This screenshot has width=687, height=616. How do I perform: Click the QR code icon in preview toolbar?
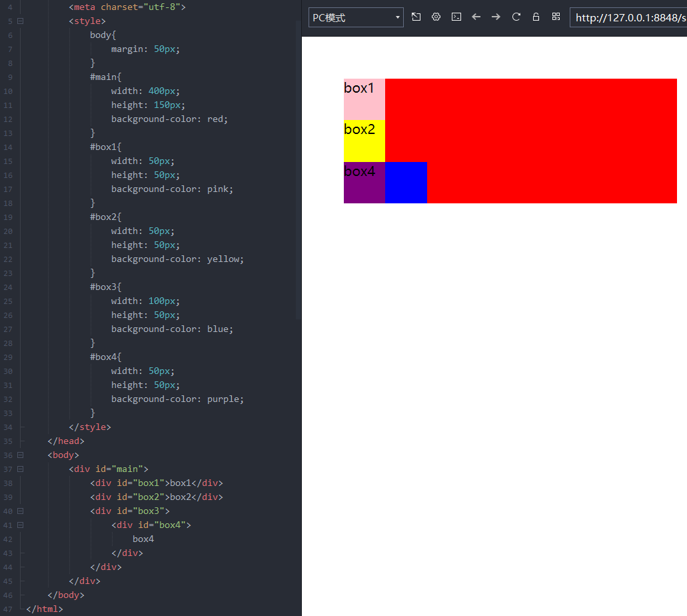coord(556,17)
